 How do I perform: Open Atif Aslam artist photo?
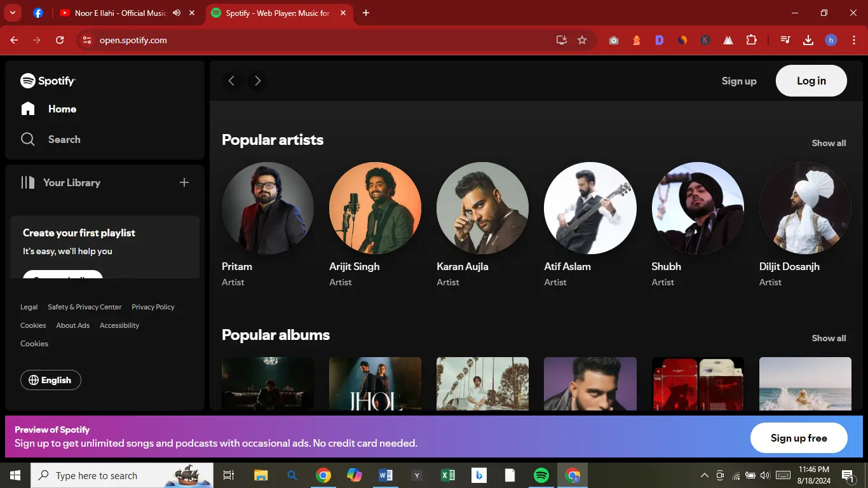pos(590,208)
